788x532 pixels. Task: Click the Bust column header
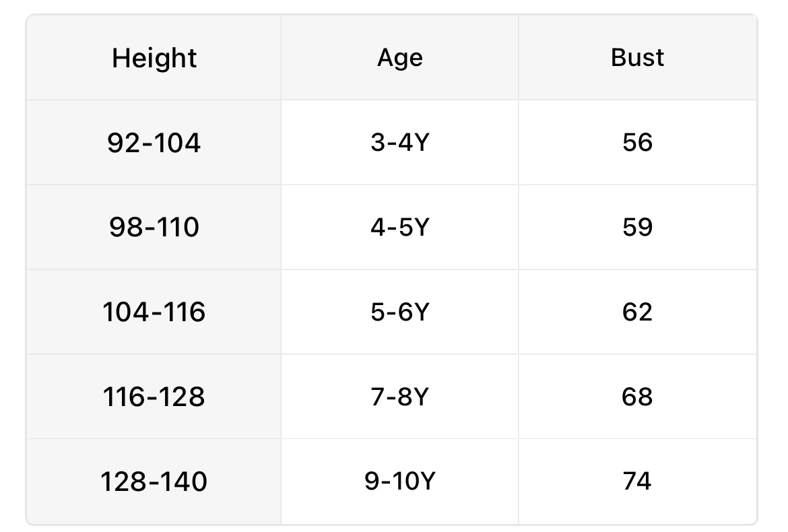point(637,58)
